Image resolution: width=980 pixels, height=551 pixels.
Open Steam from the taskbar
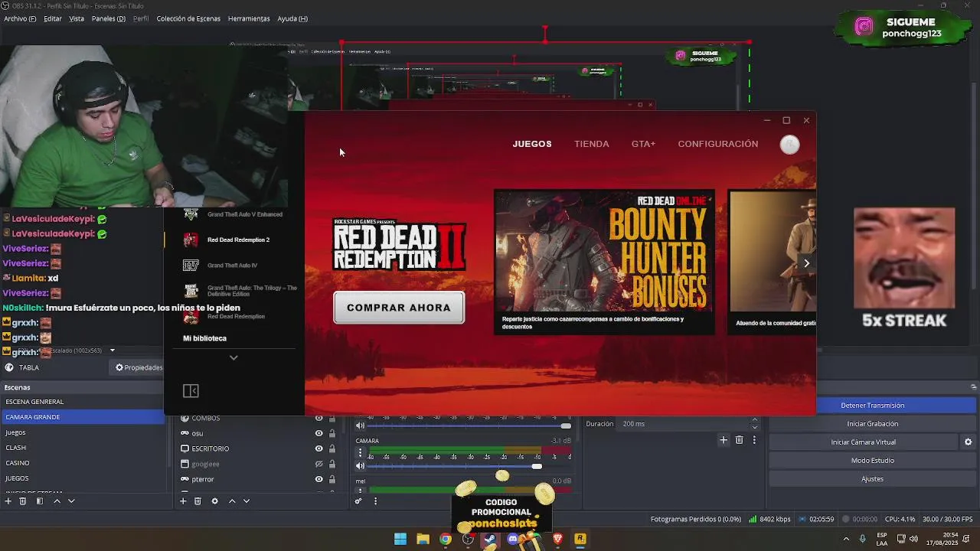[x=490, y=539]
